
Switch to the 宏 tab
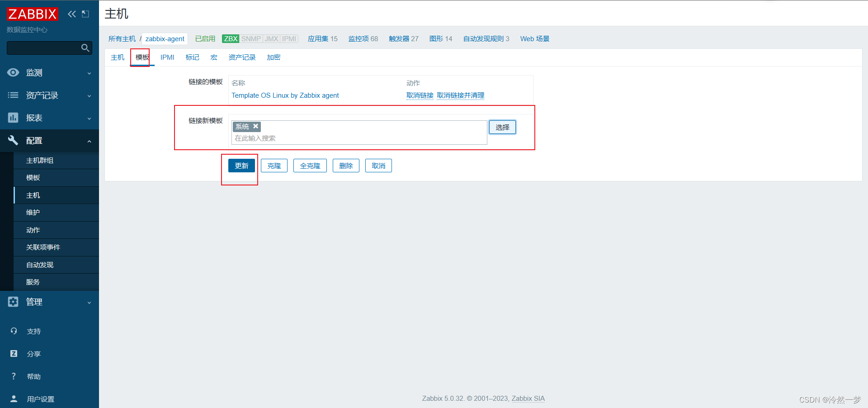[214, 57]
